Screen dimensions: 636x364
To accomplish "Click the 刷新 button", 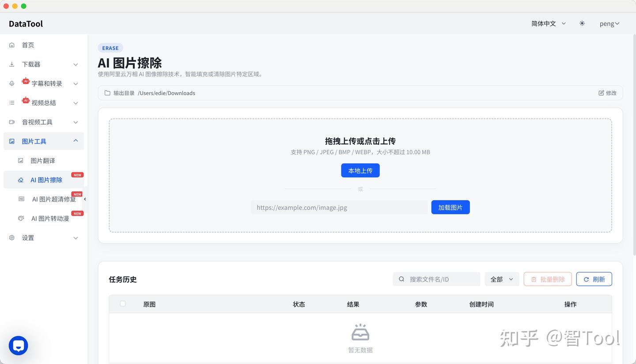I will click(594, 279).
